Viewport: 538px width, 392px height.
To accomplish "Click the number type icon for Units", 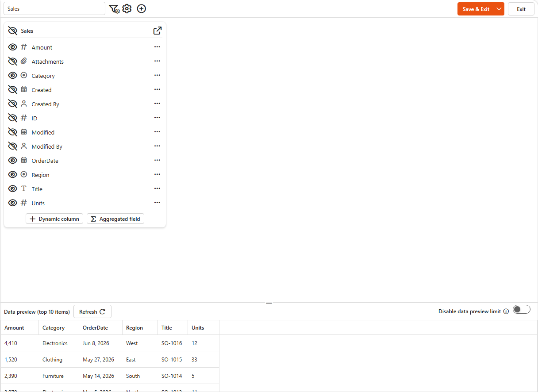I will (x=24, y=203).
